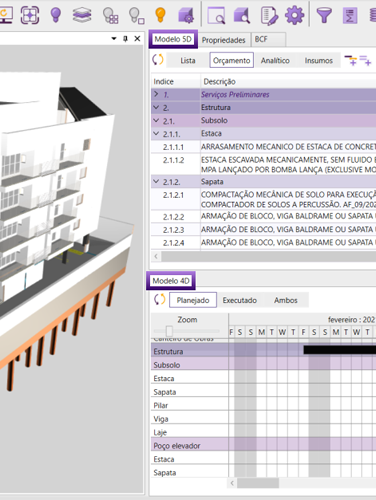The width and height of the screenshot is (376, 500).
Task: Expand the 1. Serviços Preliminares row
Action: pos(156,94)
